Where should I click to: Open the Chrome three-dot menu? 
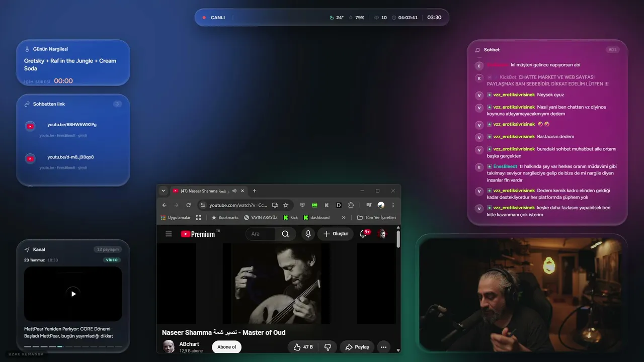click(x=393, y=205)
